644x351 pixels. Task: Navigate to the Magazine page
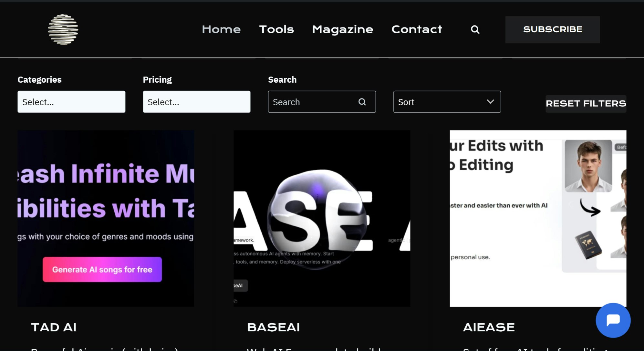click(342, 29)
